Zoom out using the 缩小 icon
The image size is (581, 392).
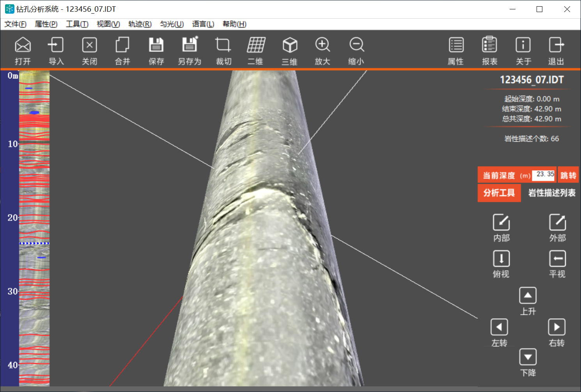356,45
